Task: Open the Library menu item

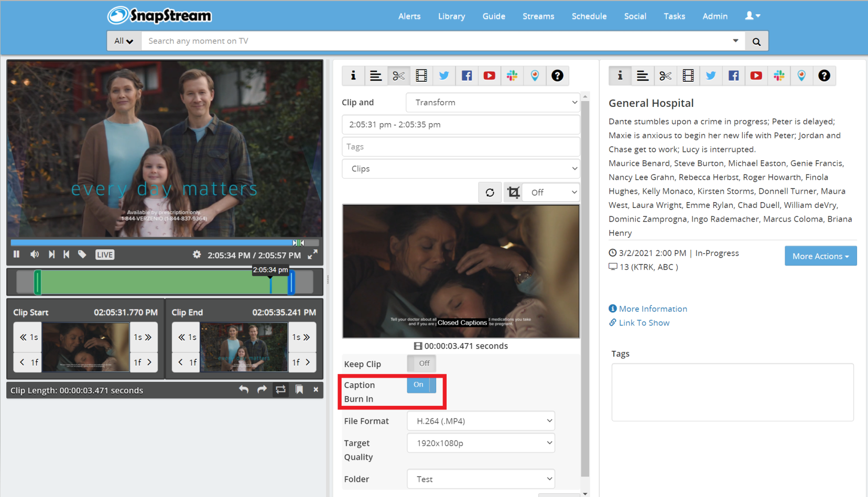Action: point(452,16)
